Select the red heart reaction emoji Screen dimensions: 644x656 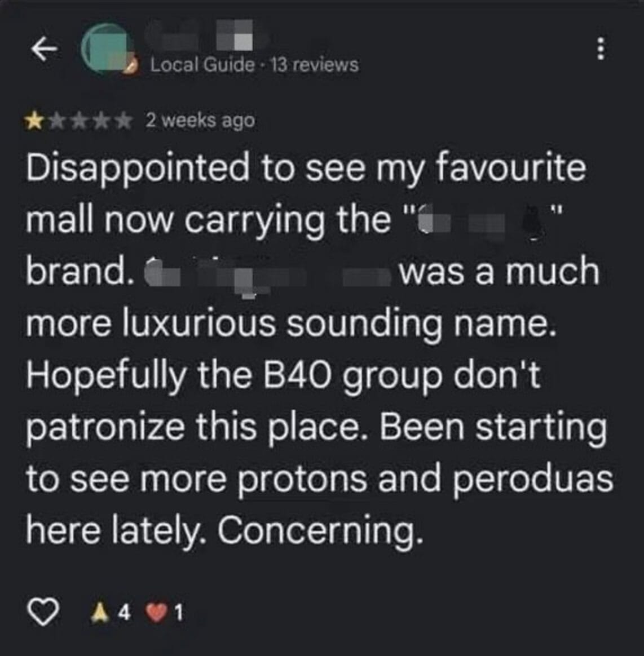156,613
